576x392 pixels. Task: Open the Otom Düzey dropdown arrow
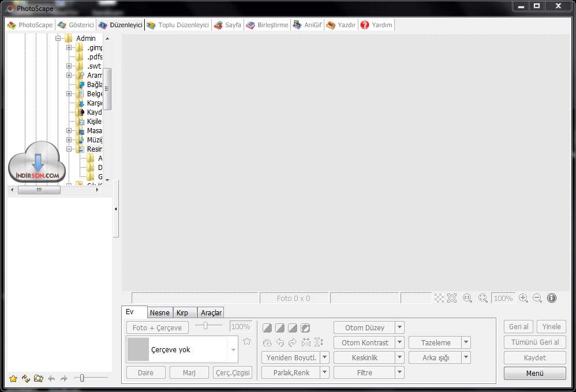[399, 327]
